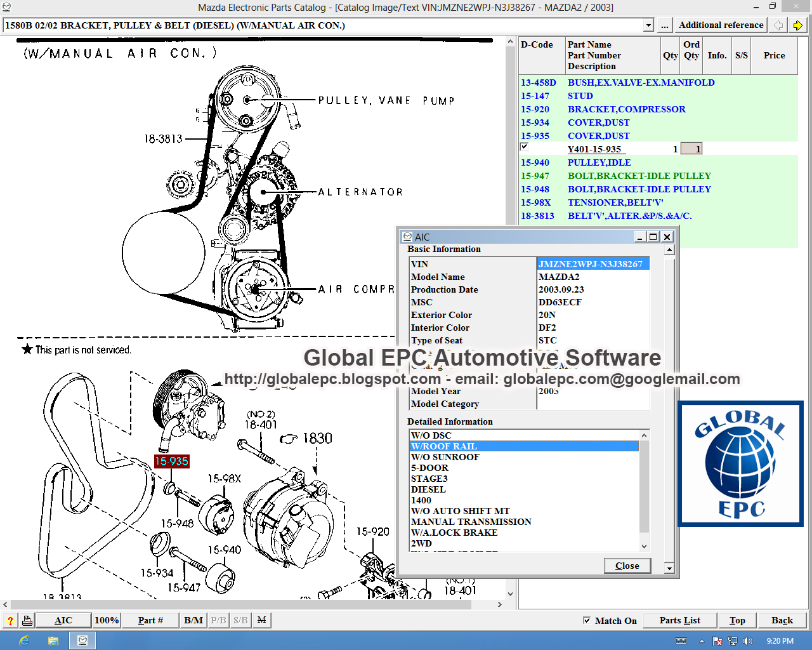Select MANUAL TRANSMISSION list entry
Viewport: 812px width, 650px height.
[x=524, y=522]
